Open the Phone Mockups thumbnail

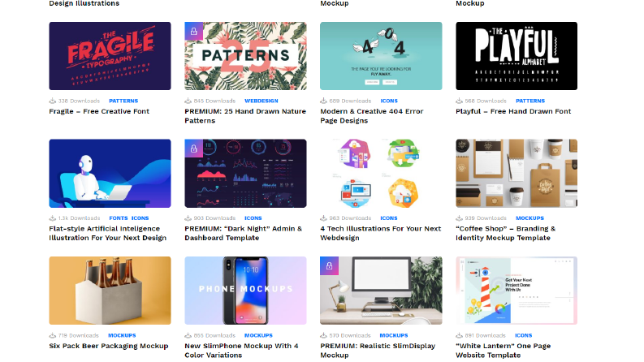[245, 291]
